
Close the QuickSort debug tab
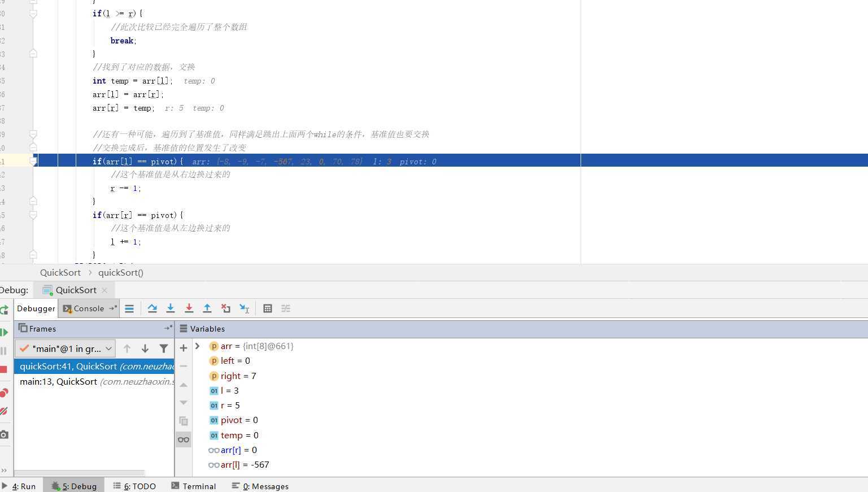(x=104, y=290)
